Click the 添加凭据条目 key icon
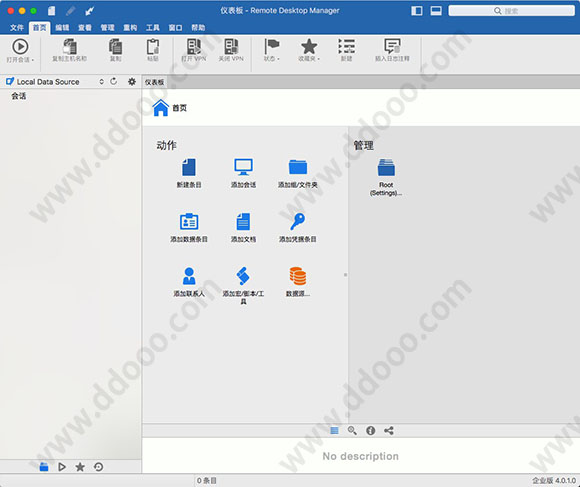 coord(298,221)
